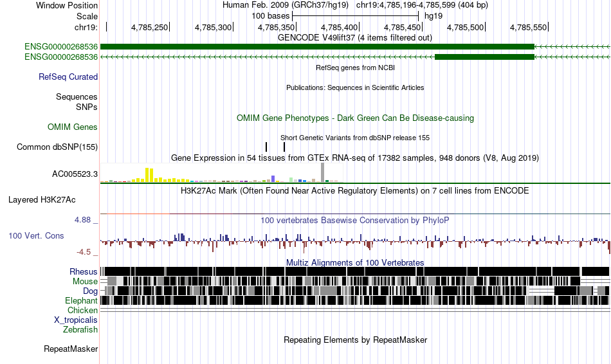Screen dimensions: 611x364
Task: Open Short Genetic Variants from dbSNP title
Action: tap(354, 138)
